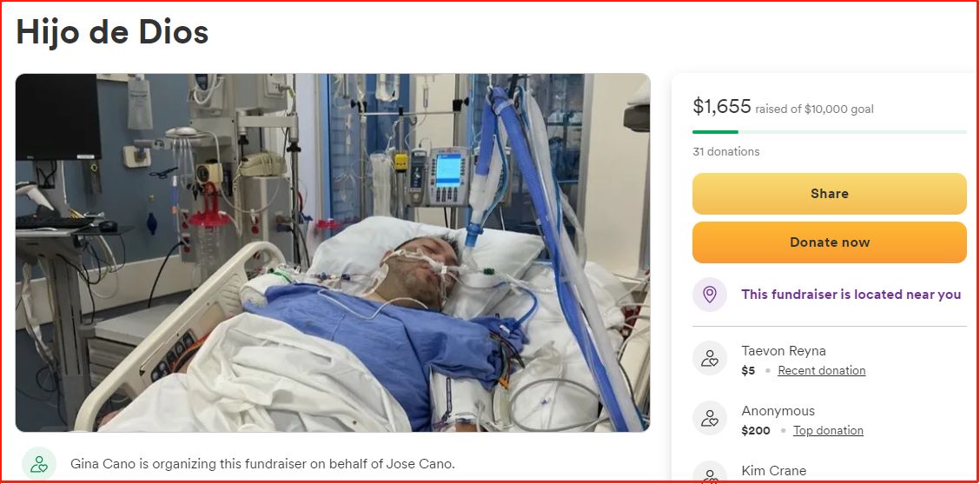Click the purple location pin icon
This screenshot has width=980, height=484.
(x=710, y=295)
